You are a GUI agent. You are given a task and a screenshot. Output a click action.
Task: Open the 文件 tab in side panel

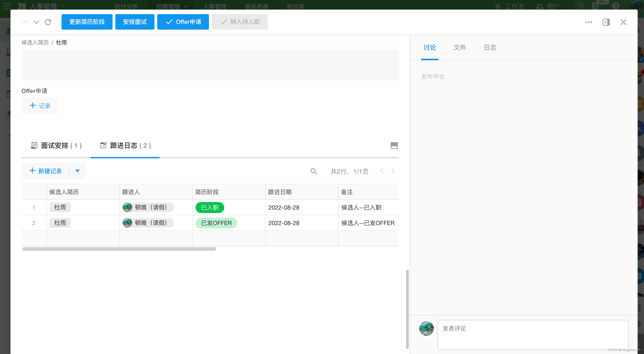[459, 47]
